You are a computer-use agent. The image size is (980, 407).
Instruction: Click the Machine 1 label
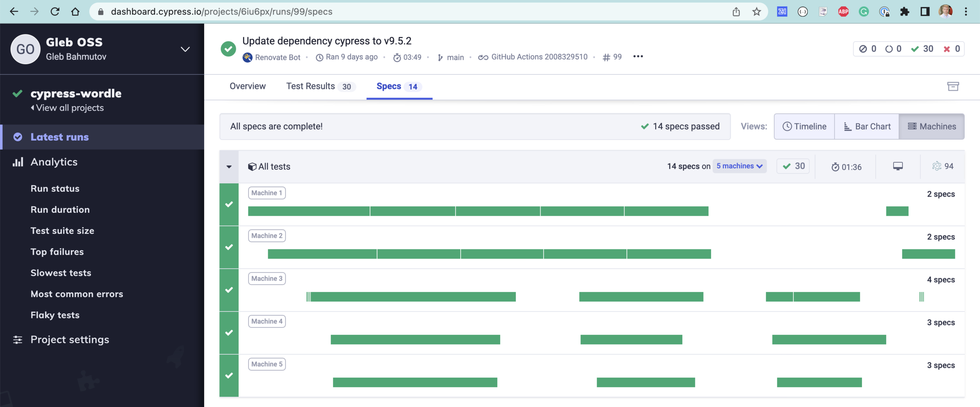(267, 193)
